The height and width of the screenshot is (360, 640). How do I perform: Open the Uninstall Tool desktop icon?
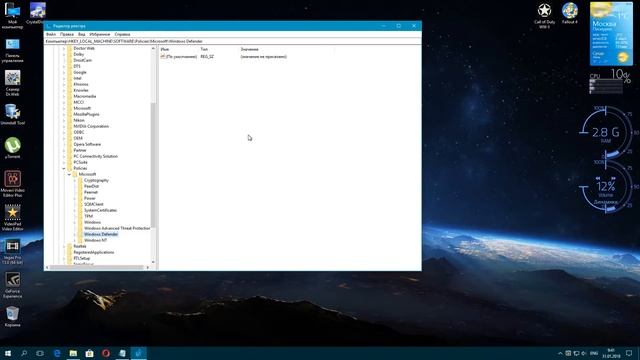coord(12,115)
